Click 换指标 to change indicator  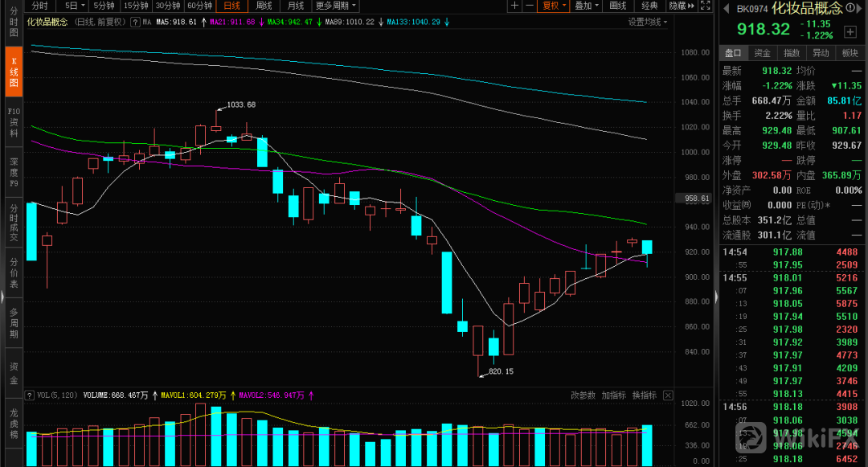[x=644, y=395]
